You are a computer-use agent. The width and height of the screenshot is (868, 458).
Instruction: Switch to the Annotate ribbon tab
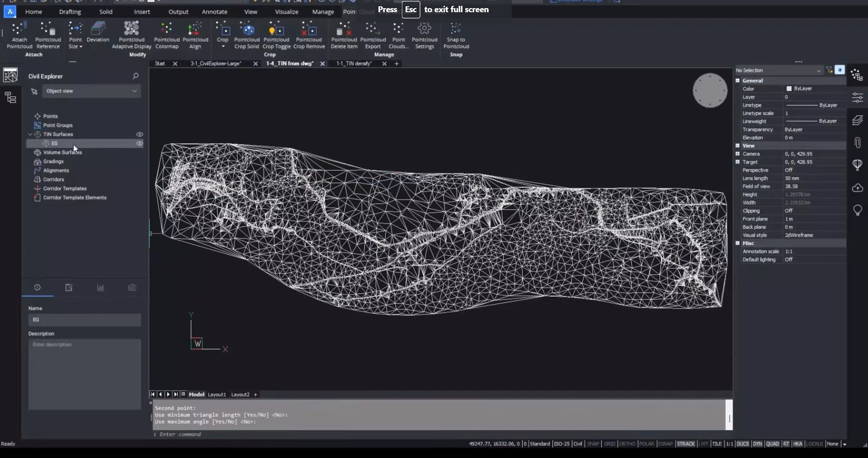214,12
